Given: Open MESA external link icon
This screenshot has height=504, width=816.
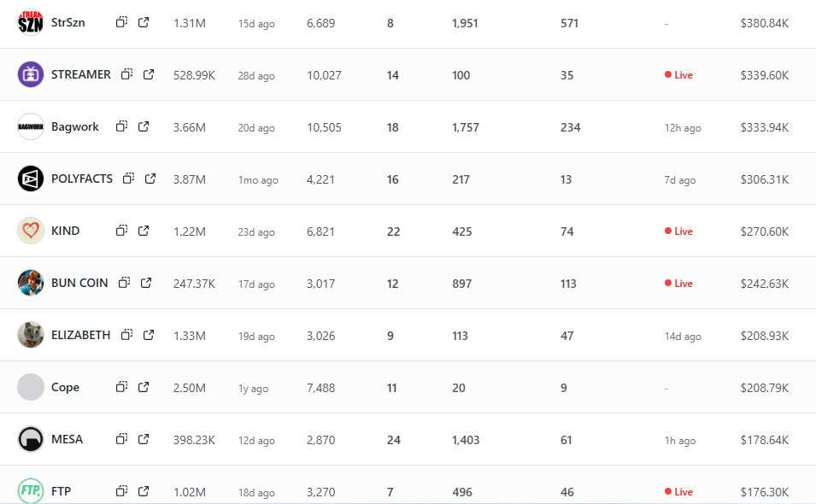Looking at the screenshot, I should pyautogui.click(x=144, y=439).
